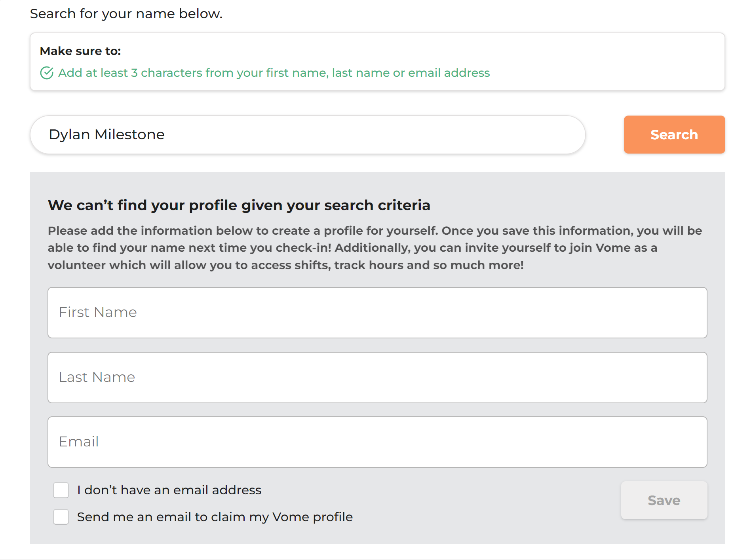The height and width of the screenshot is (560, 753).
Task: Click the "First Name" placeholder text
Action: point(98,312)
